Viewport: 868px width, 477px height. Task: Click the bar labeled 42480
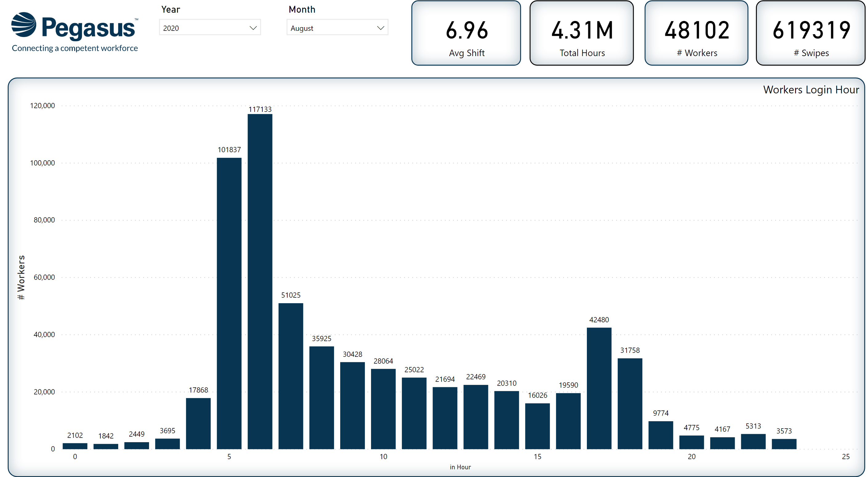[x=599, y=388]
